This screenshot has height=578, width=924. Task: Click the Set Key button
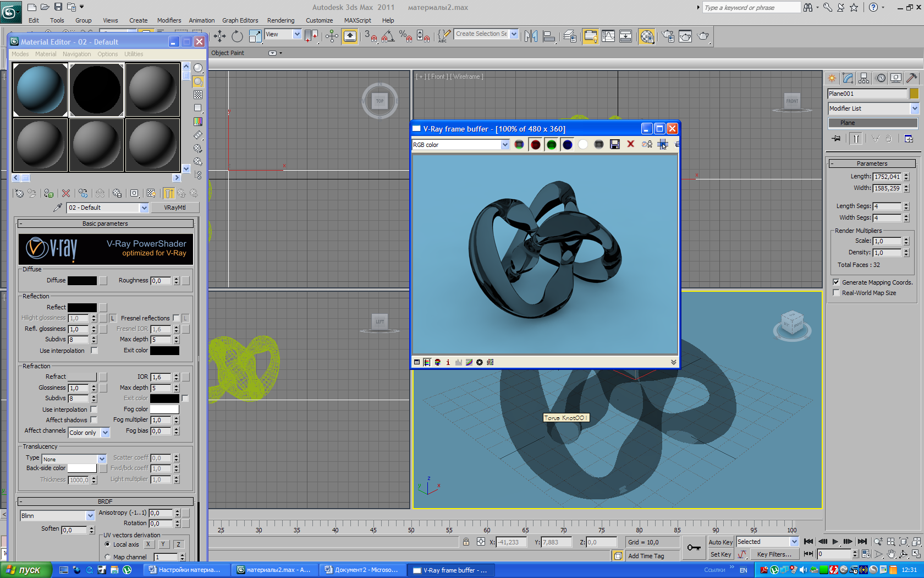pyautogui.click(x=721, y=554)
